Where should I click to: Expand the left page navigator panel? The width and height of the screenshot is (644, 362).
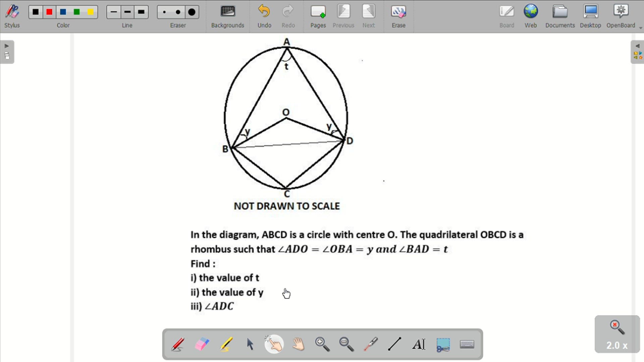pos(7,46)
